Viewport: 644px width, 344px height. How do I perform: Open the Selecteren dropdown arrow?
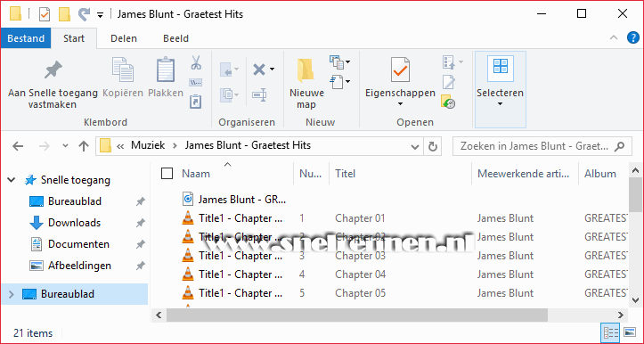click(501, 104)
